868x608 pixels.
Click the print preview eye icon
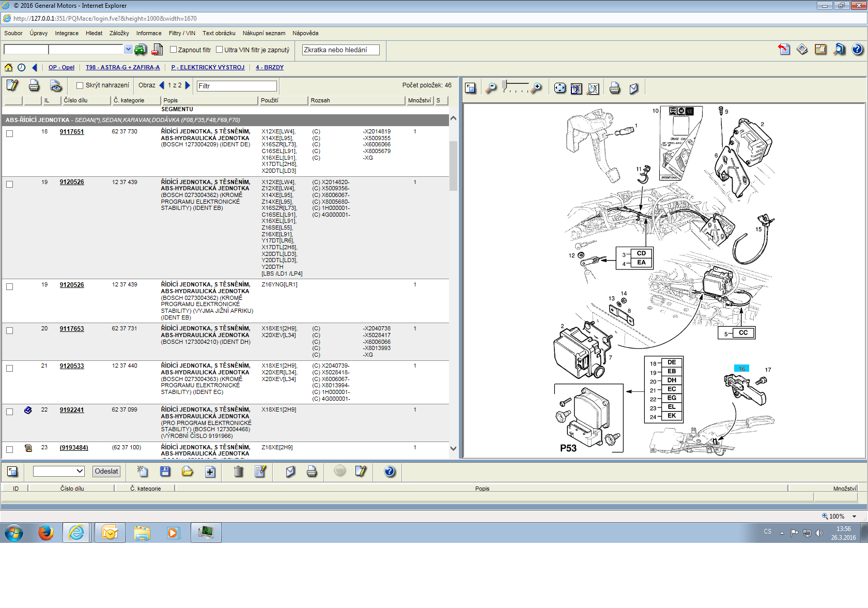click(x=56, y=85)
